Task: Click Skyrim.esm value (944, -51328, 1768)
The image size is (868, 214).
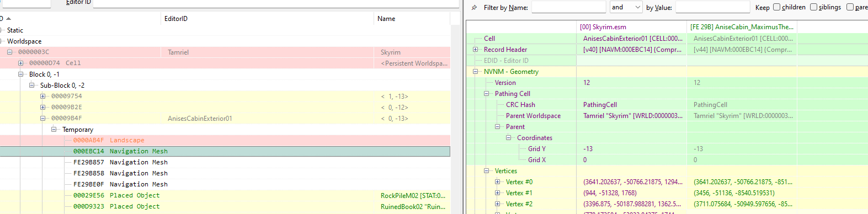Action: pyautogui.click(x=610, y=193)
